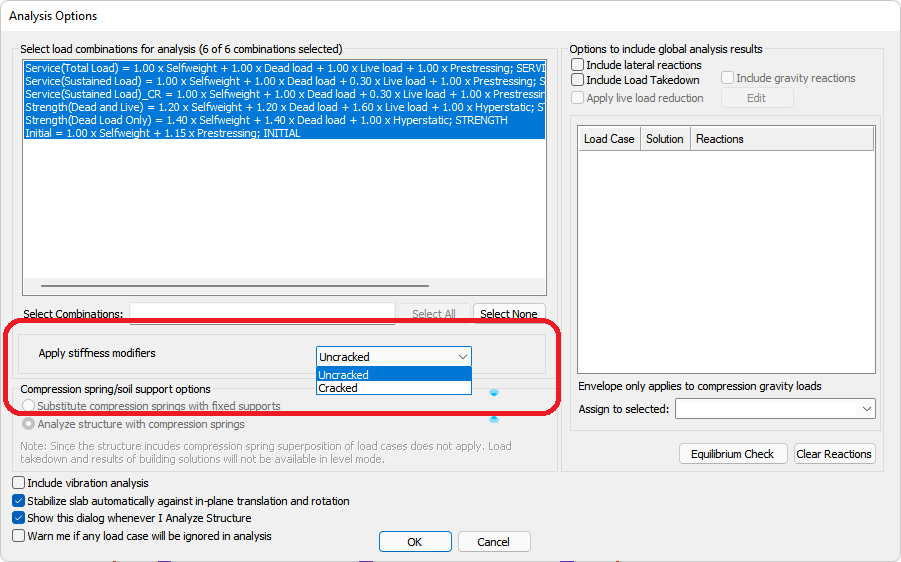Uncheck Stabilize slab automatically option

pyautogui.click(x=19, y=501)
